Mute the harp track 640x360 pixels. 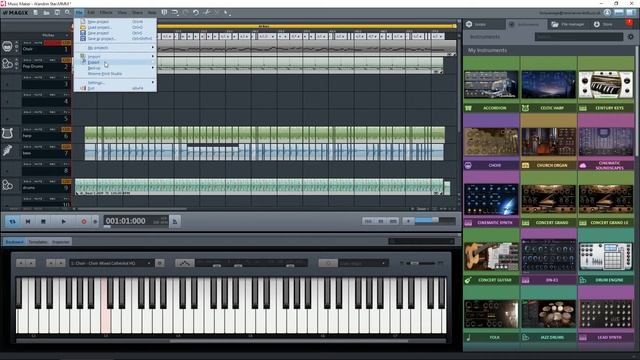point(38,129)
